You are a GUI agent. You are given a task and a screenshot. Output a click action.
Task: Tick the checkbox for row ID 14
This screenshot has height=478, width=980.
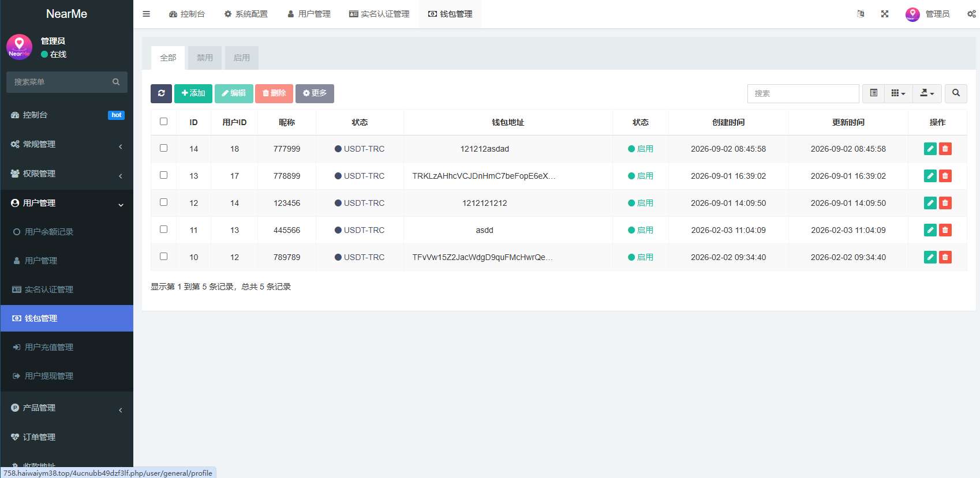coord(164,148)
